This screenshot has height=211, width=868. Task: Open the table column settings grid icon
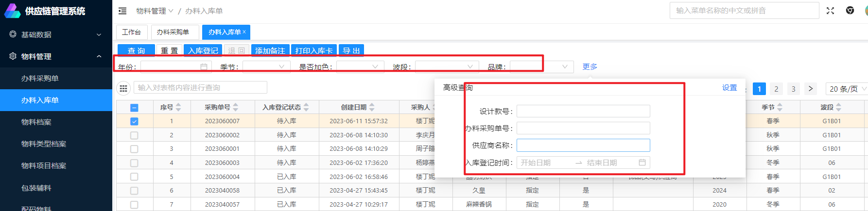123,88
